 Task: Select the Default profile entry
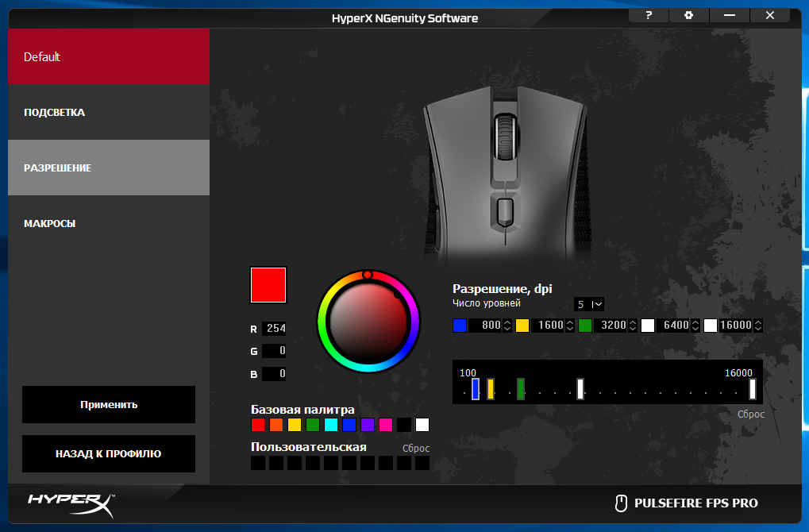click(108, 56)
